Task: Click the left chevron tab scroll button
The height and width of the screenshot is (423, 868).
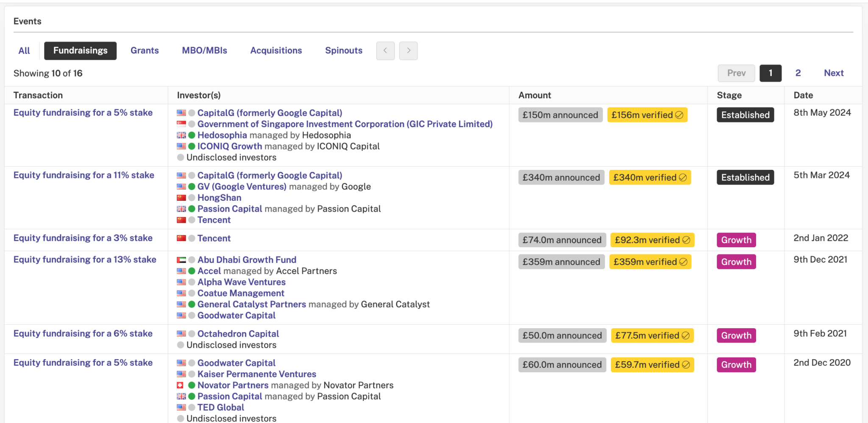Action: pyautogui.click(x=385, y=51)
